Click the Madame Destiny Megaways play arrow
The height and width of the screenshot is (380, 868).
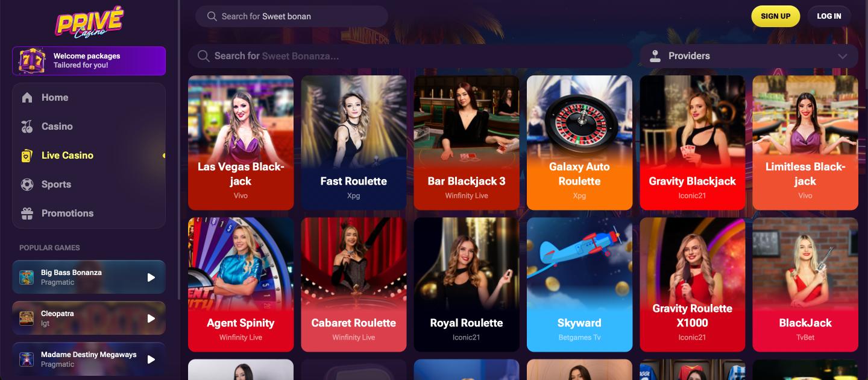pyautogui.click(x=151, y=359)
